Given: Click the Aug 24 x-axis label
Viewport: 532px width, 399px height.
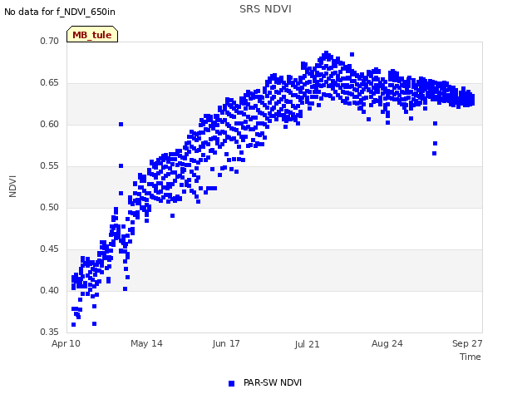Looking at the screenshot, I should [387, 343].
